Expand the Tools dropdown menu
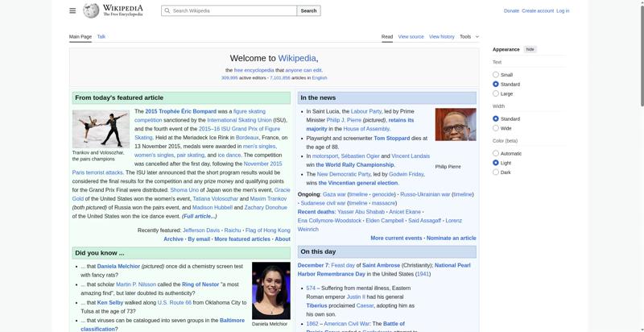The image size is (644, 332). [x=469, y=36]
